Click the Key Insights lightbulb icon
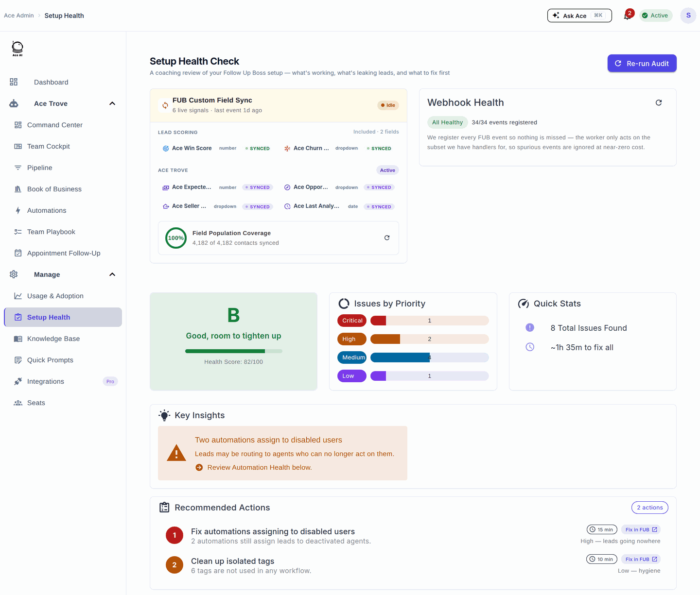This screenshot has height=595, width=700. tap(164, 415)
